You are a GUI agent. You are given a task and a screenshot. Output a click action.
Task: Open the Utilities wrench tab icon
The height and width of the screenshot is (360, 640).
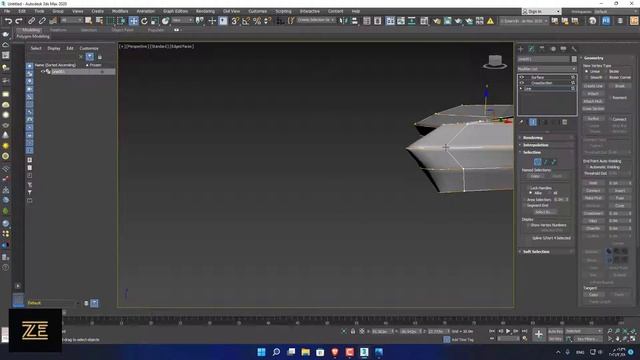coord(574,49)
